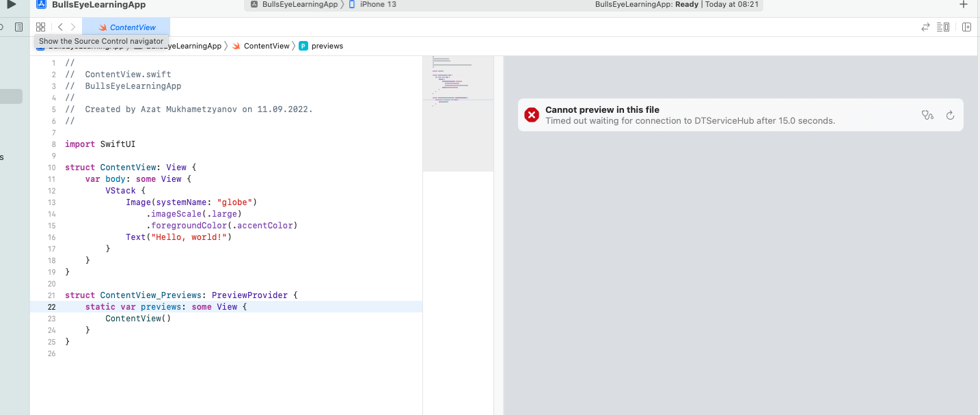This screenshot has height=415, width=980.
Task: Go back to the previous file
Action: coord(60,27)
